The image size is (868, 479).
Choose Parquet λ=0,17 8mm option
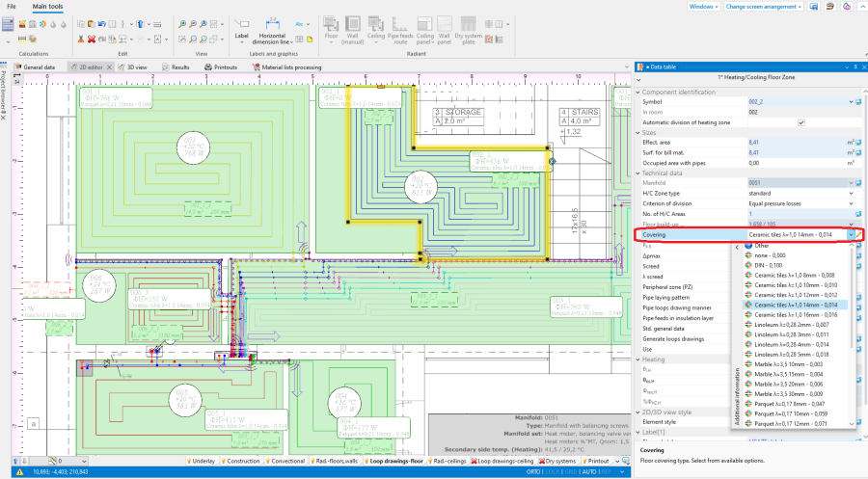coord(795,405)
